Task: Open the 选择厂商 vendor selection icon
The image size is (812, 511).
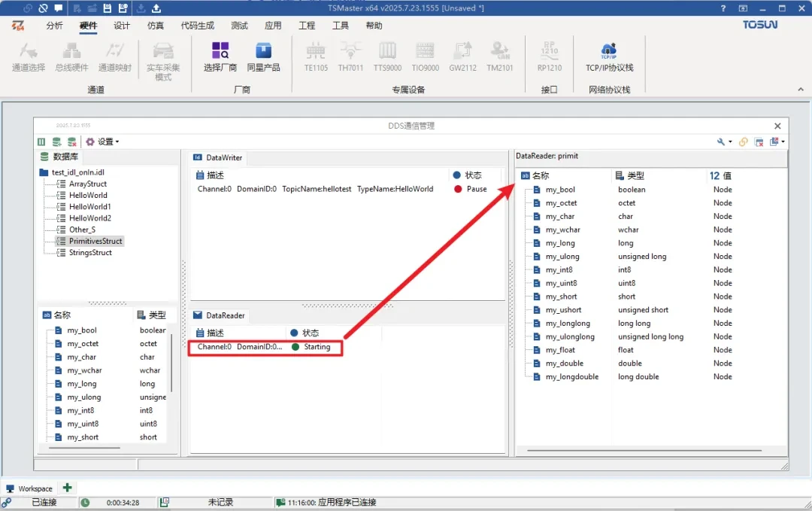Action: tap(220, 56)
